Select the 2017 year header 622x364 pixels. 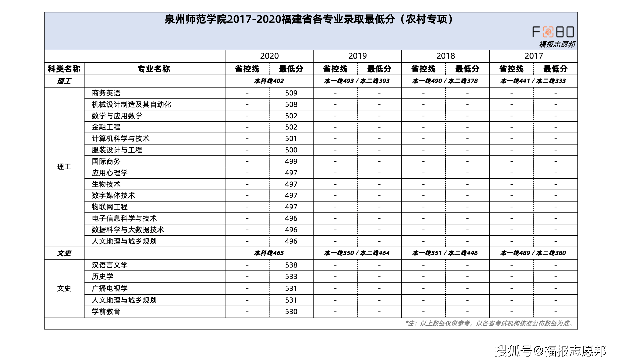tap(533, 56)
